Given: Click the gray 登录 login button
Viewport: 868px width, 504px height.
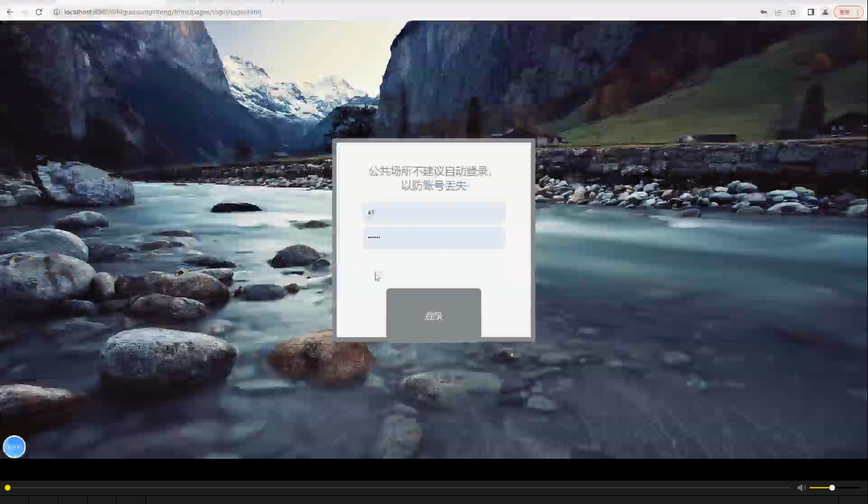Looking at the screenshot, I should [433, 316].
